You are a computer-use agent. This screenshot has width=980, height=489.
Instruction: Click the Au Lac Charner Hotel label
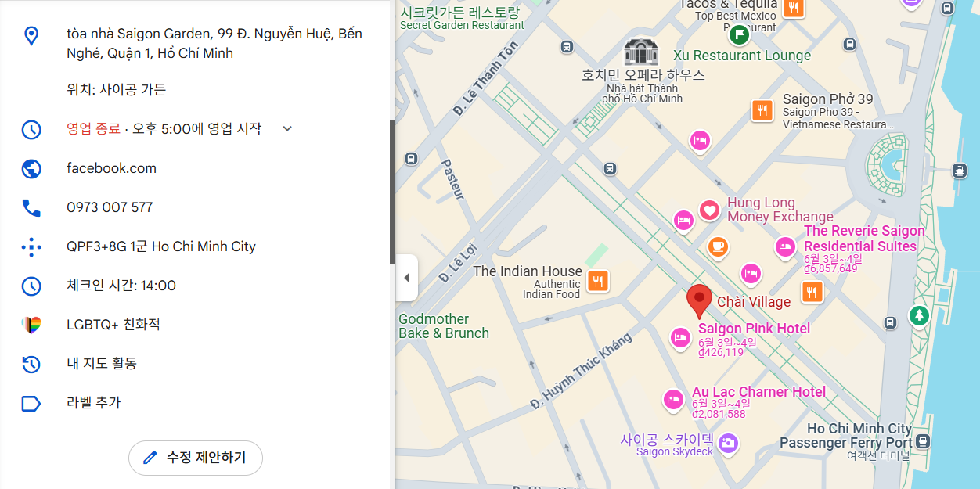(x=758, y=392)
